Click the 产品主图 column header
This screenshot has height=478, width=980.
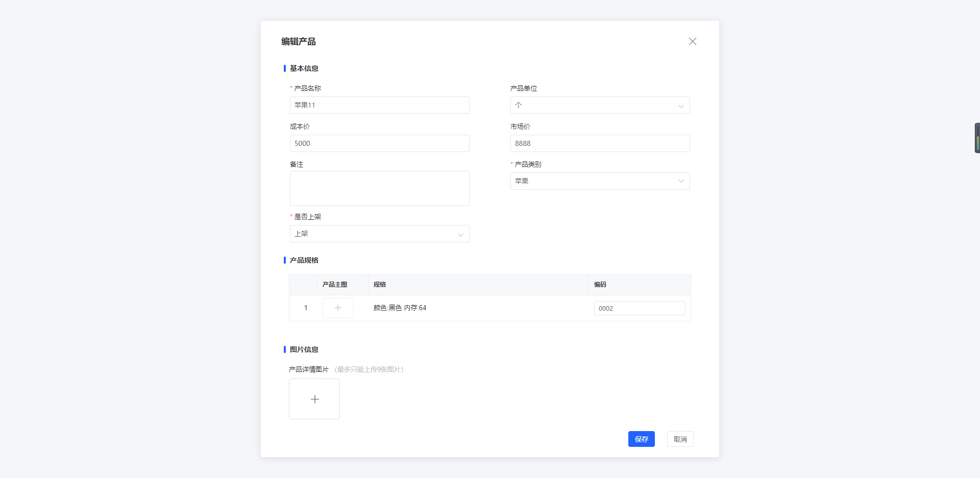pyautogui.click(x=334, y=285)
